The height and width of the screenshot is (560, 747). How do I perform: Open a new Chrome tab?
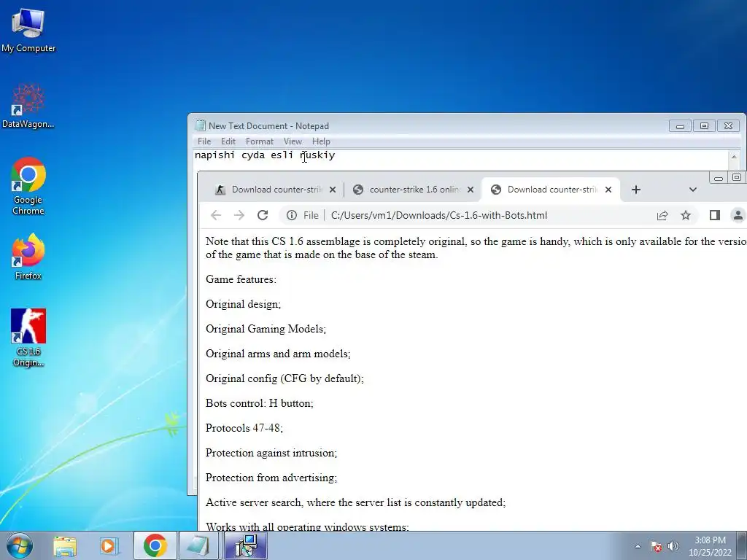(x=636, y=190)
